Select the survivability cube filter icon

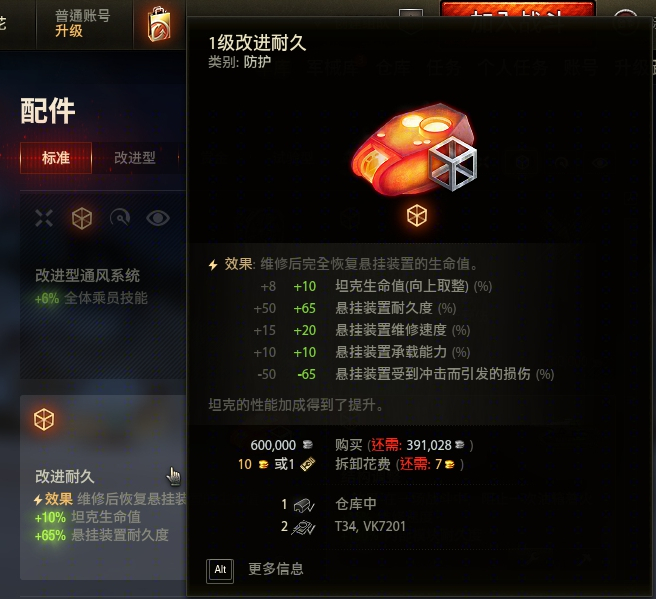(82, 218)
